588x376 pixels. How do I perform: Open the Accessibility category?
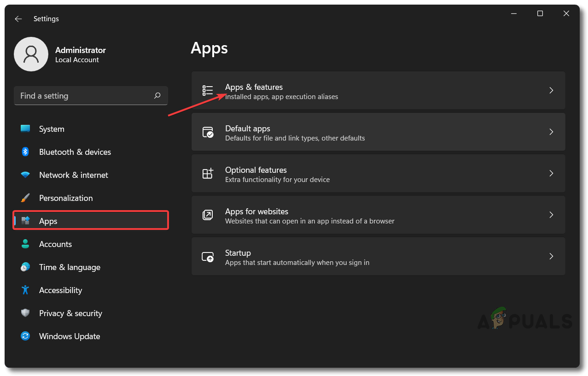(x=60, y=290)
